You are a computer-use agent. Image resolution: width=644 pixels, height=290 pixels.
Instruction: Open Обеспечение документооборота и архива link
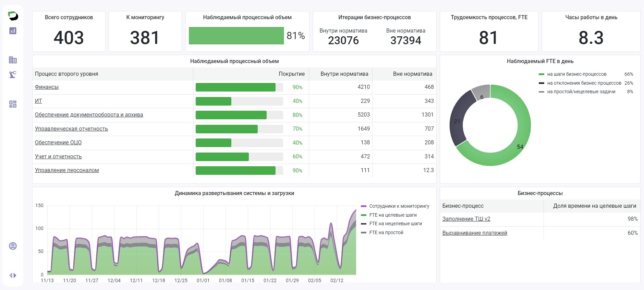pos(89,115)
